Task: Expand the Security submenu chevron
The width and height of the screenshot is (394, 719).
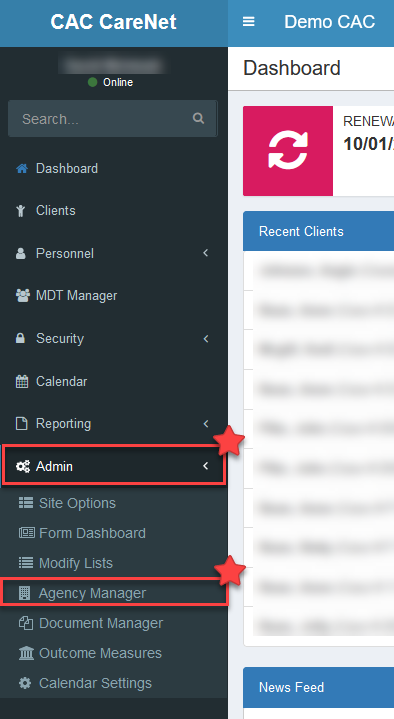Action: [206, 338]
